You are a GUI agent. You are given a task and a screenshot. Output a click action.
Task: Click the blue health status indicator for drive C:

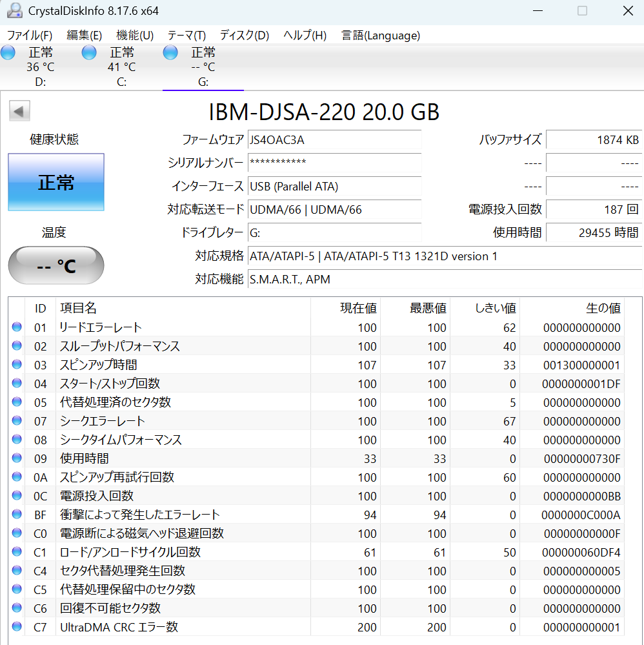pos(88,52)
